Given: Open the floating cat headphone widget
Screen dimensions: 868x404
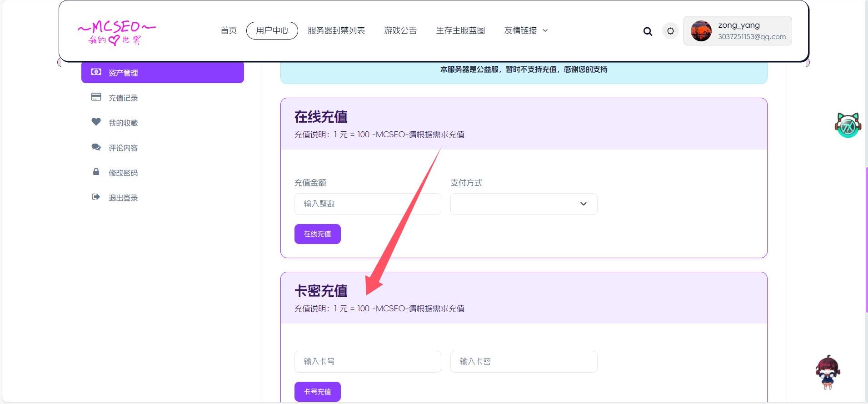Looking at the screenshot, I should point(848,125).
